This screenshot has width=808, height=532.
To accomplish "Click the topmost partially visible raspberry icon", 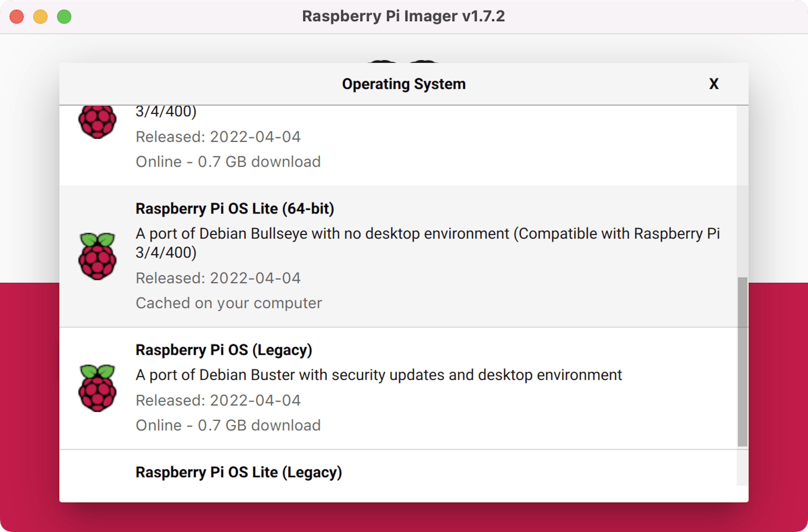I will pyautogui.click(x=97, y=122).
